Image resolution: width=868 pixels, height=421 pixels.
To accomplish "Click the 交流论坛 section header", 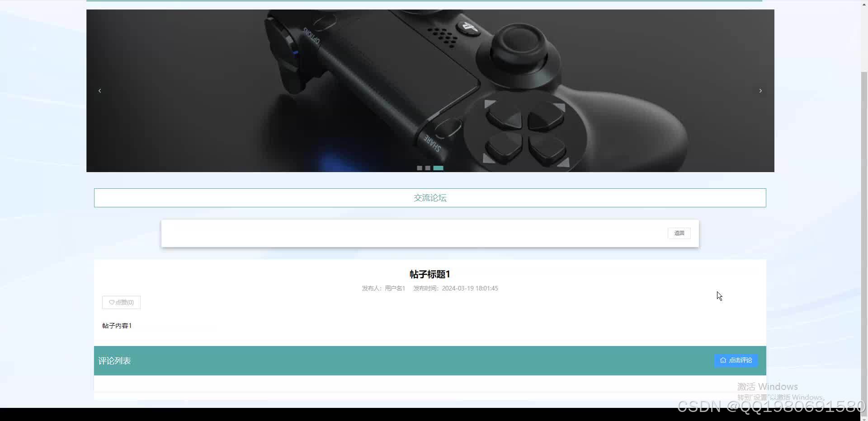I will pos(430,198).
